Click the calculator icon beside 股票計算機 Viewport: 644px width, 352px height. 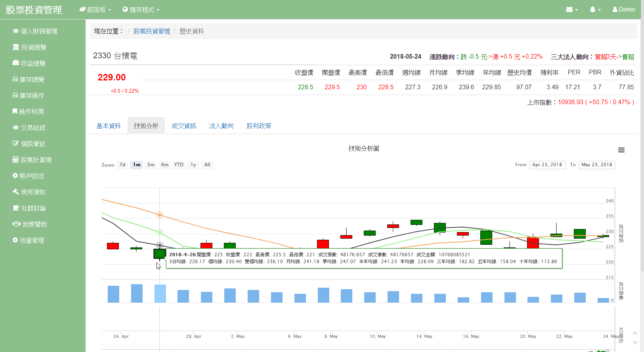(x=16, y=160)
